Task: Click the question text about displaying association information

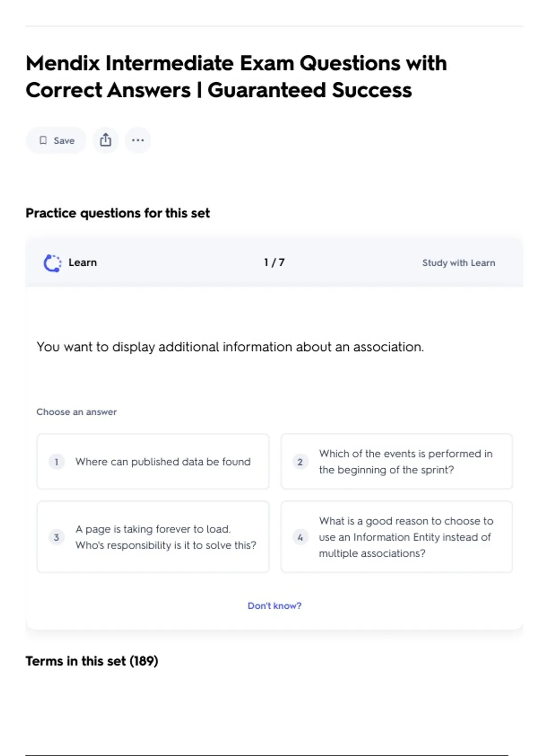Action: tap(230, 347)
